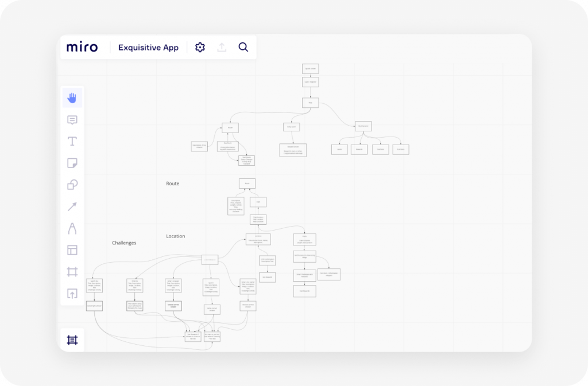Select the Text tool
588x386 pixels.
[72, 141]
